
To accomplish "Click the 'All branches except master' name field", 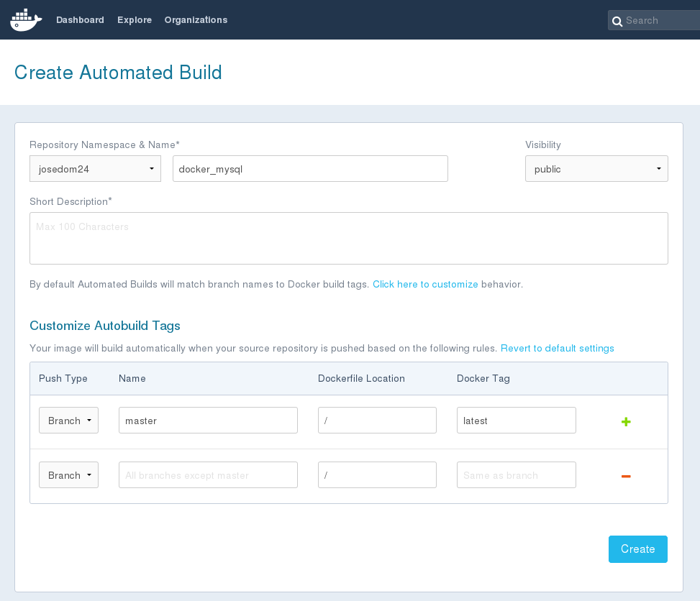I will [x=208, y=475].
